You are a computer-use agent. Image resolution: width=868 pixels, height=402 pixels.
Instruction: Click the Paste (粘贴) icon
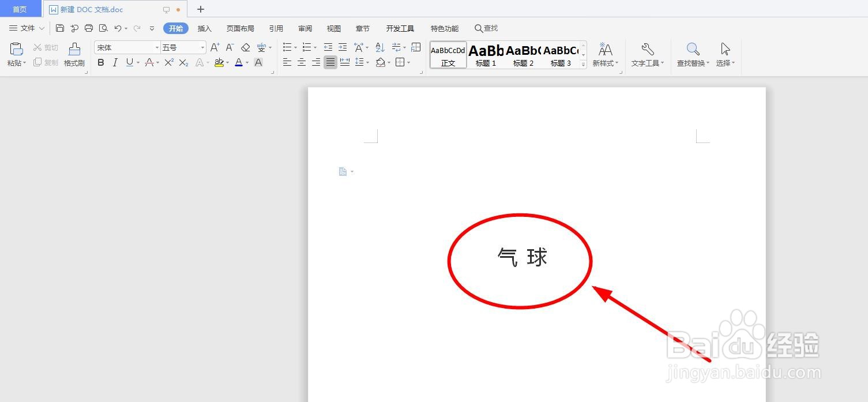(x=16, y=51)
